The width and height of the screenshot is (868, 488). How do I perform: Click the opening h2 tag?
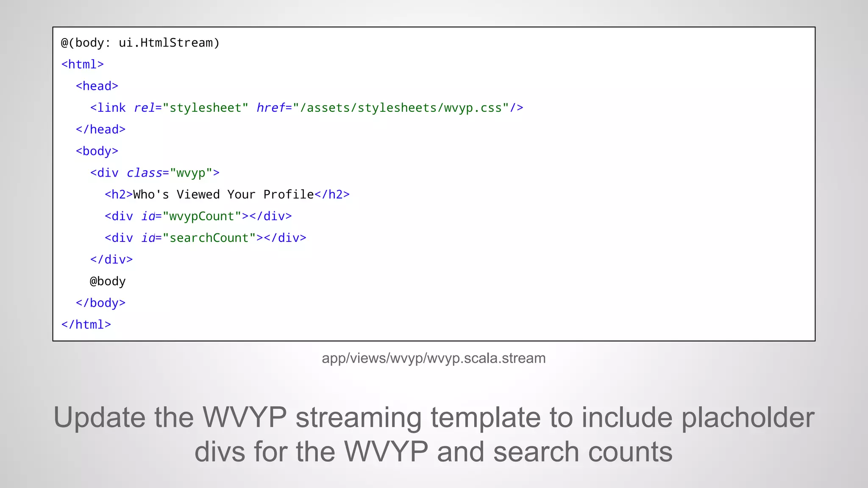[119, 194]
